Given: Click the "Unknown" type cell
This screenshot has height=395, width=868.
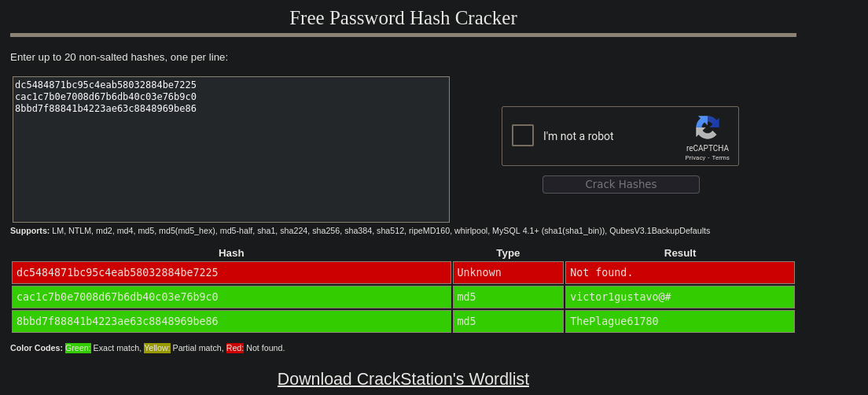Looking at the screenshot, I should (x=508, y=272).
